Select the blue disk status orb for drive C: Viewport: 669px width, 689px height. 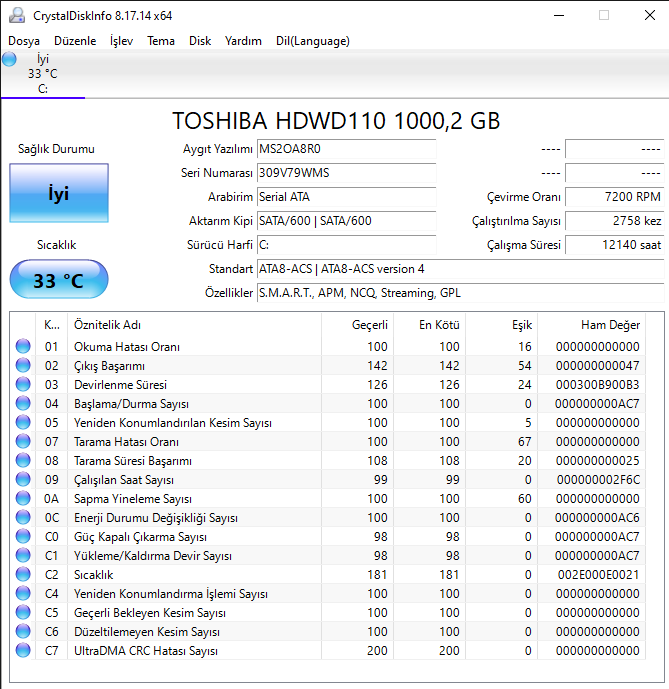click(9, 59)
